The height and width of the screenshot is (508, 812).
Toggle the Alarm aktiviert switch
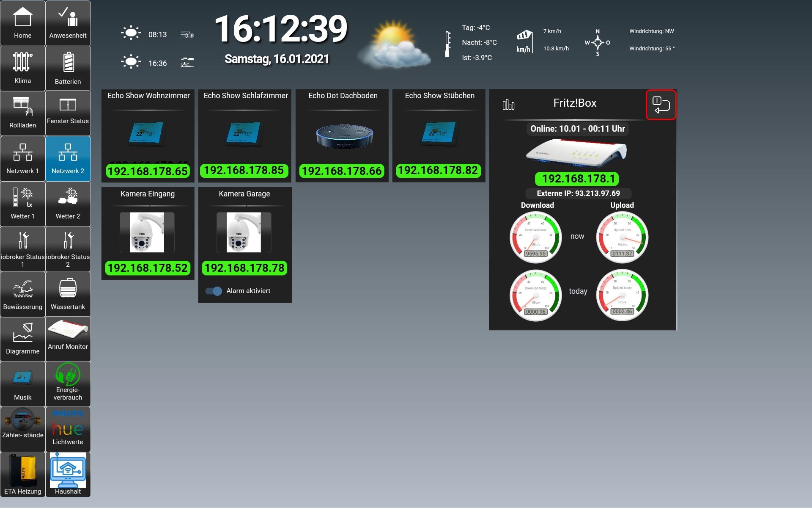tap(214, 291)
